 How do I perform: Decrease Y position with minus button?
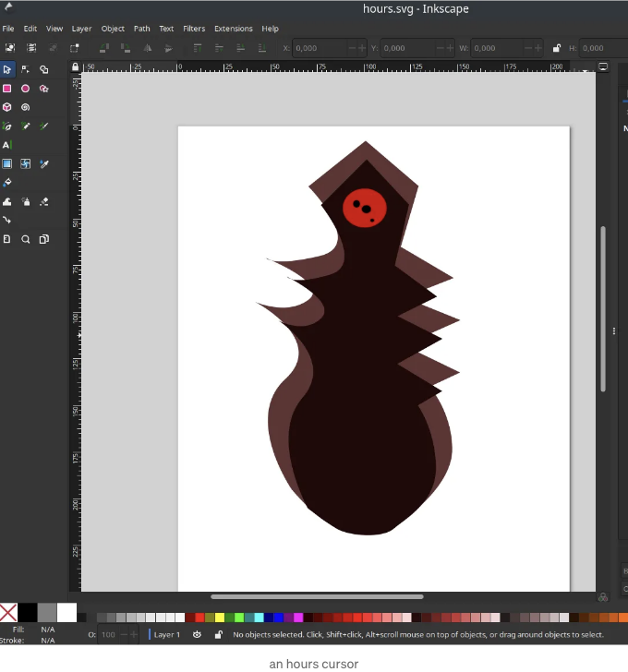[441, 48]
